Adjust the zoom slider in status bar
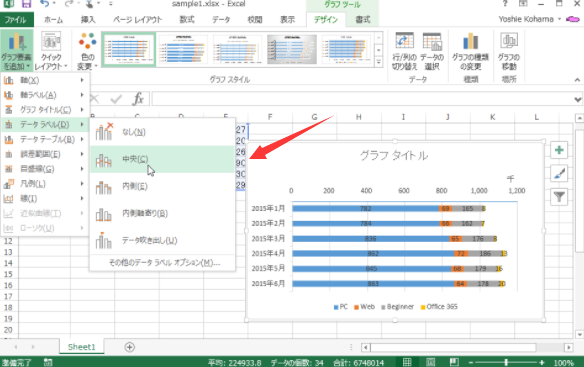 click(506, 362)
